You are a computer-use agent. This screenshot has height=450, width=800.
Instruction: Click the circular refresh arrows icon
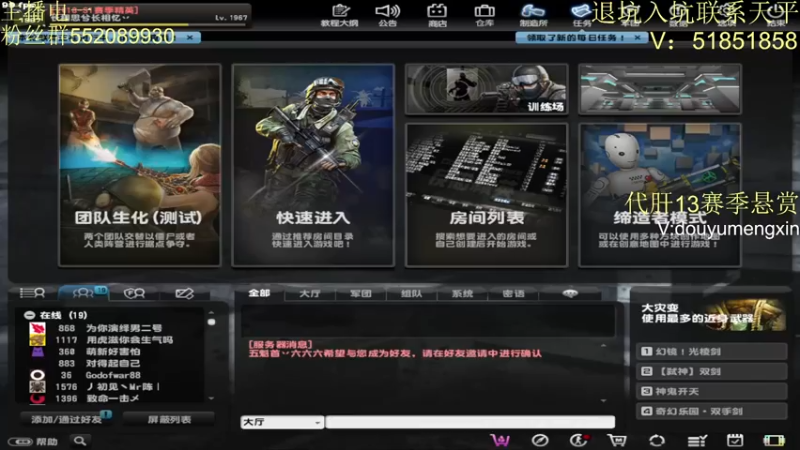pos(657,440)
